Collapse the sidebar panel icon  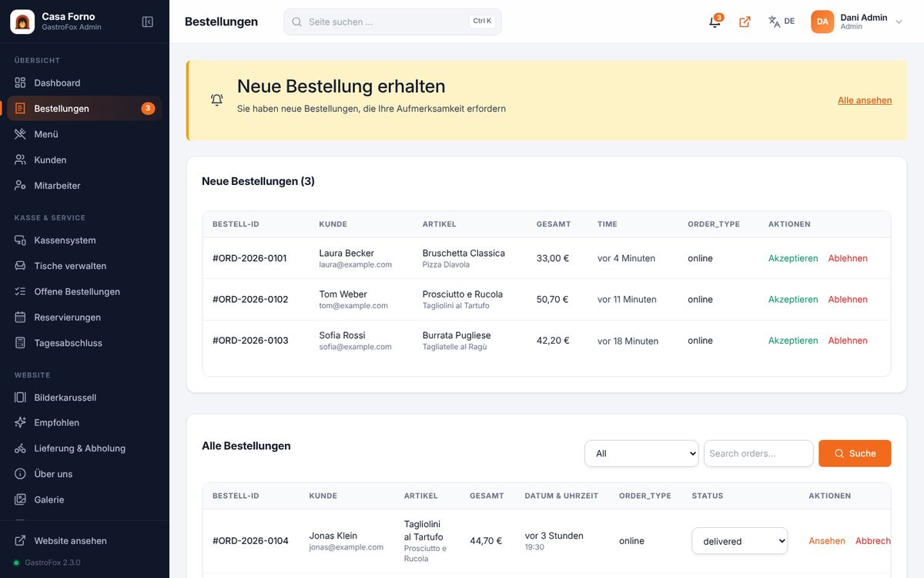[148, 22]
